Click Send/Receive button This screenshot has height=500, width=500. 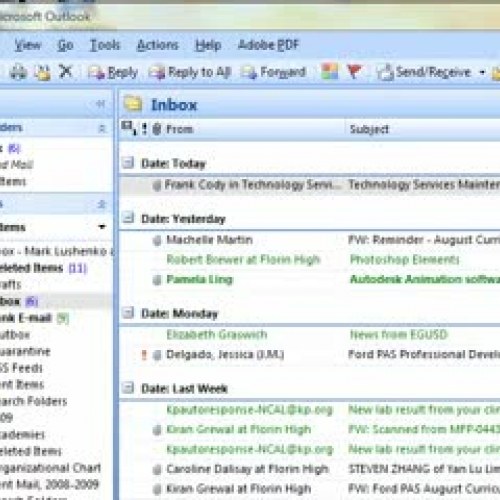coord(425,72)
